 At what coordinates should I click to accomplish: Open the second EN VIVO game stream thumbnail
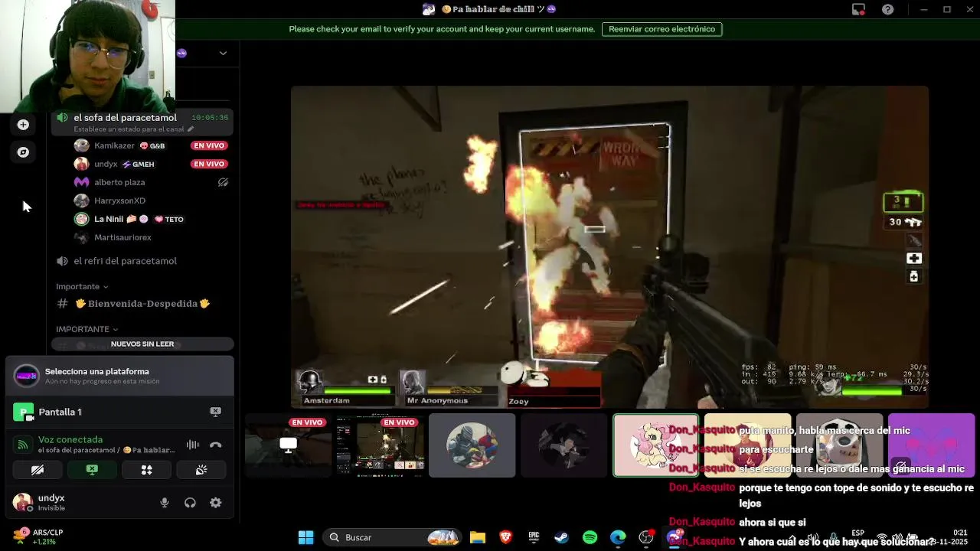(380, 445)
